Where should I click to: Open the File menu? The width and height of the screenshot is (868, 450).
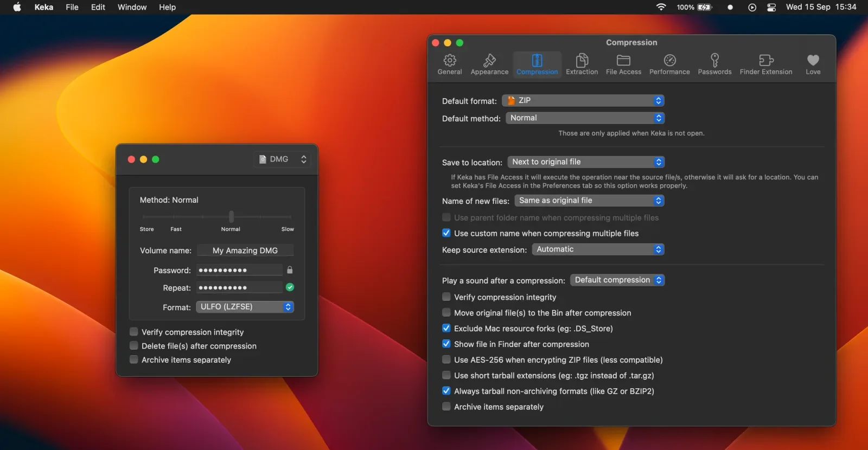click(72, 7)
